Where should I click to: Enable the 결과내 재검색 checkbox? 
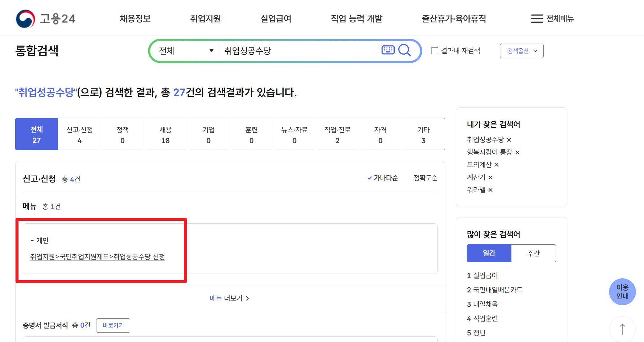[x=434, y=50]
